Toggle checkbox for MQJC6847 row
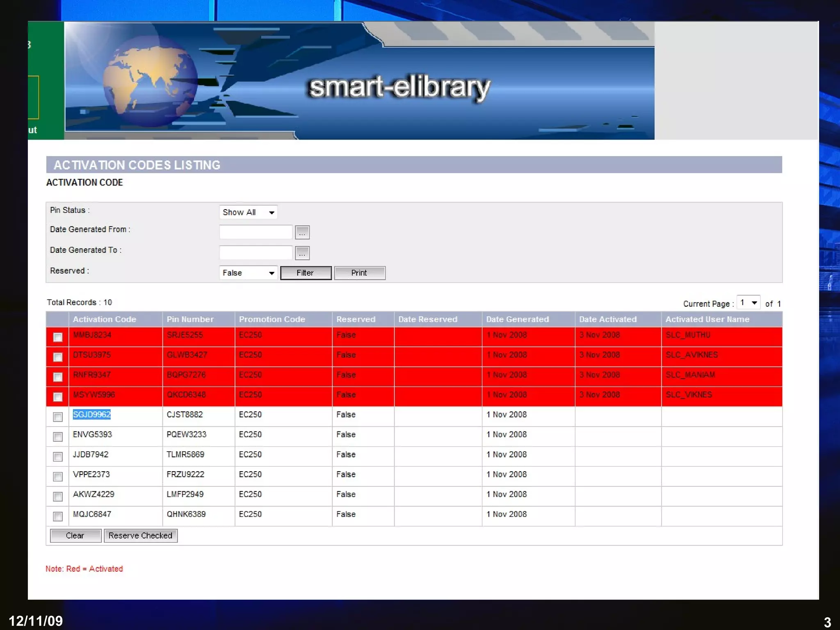840x630 pixels. click(x=58, y=516)
